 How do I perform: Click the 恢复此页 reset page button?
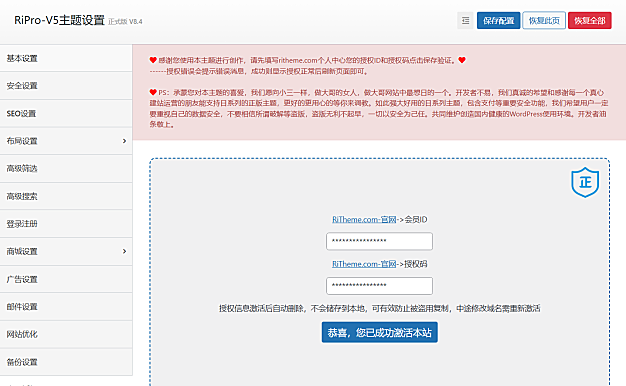544,20
